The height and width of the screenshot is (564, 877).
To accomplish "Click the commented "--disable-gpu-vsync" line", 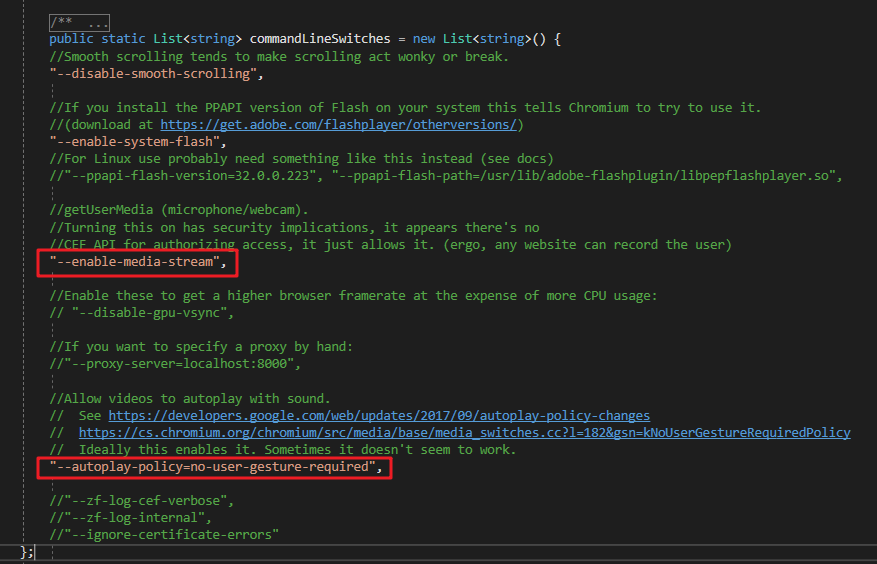I will point(142,313).
